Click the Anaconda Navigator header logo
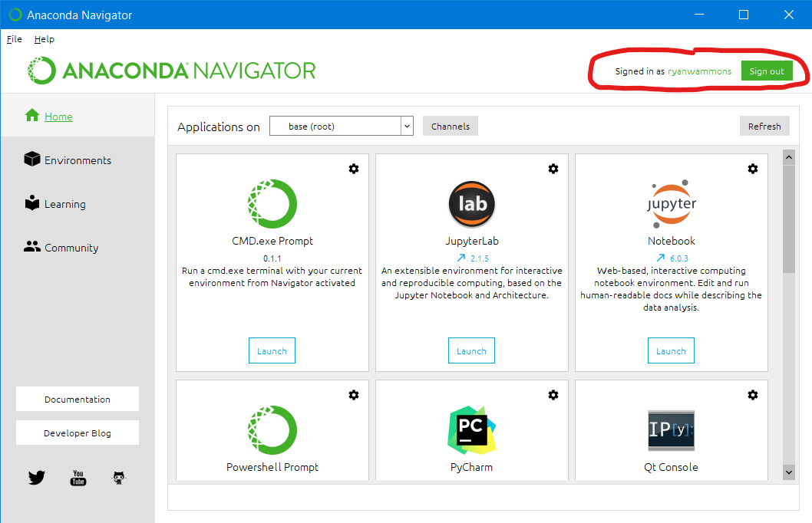This screenshot has width=812, height=523. click(x=172, y=71)
